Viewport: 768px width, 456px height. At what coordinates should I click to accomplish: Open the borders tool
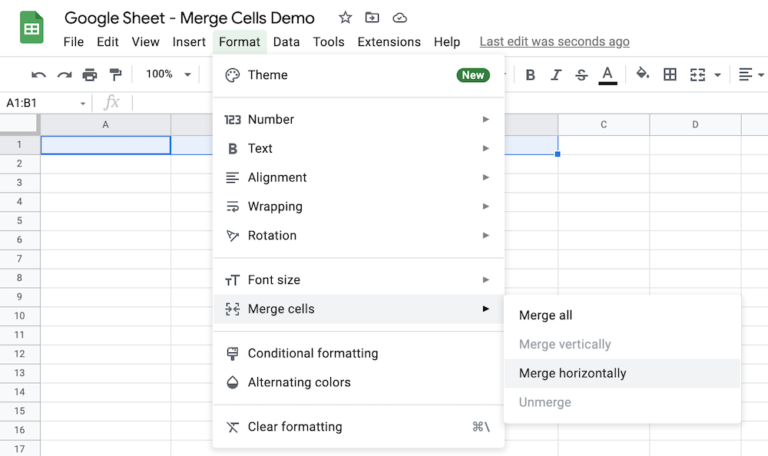click(x=670, y=74)
